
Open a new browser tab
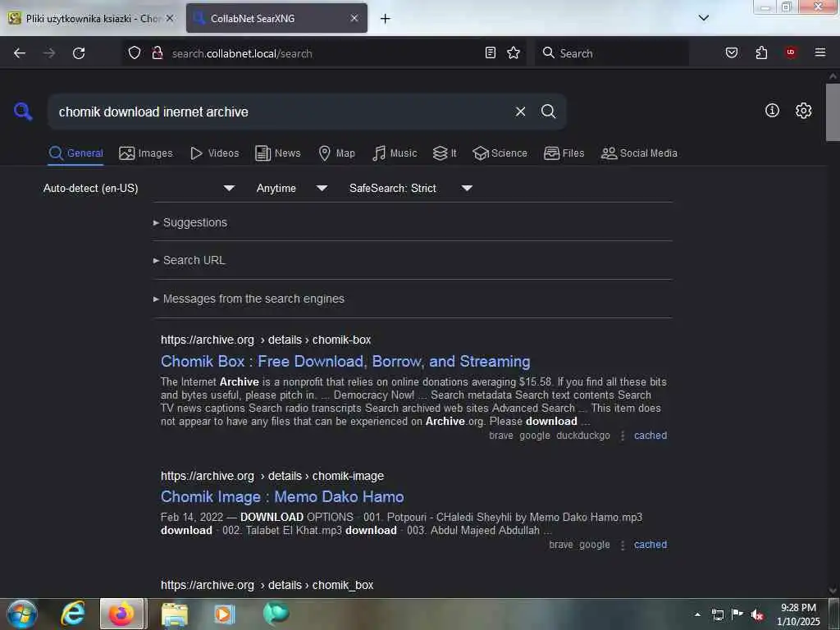pos(386,19)
